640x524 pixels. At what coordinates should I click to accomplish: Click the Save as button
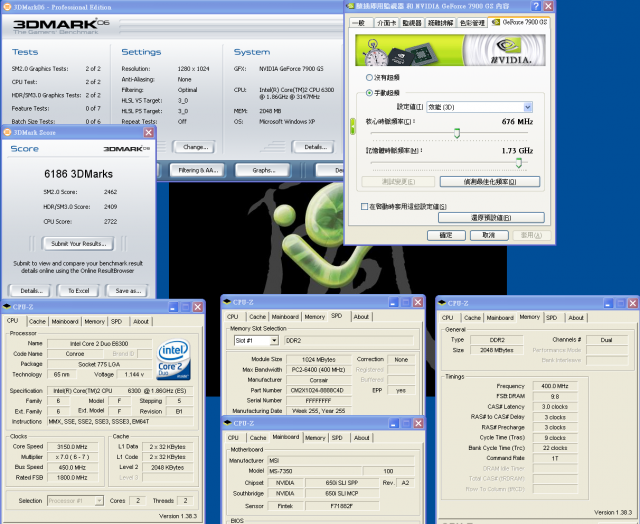click(x=127, y=291)
